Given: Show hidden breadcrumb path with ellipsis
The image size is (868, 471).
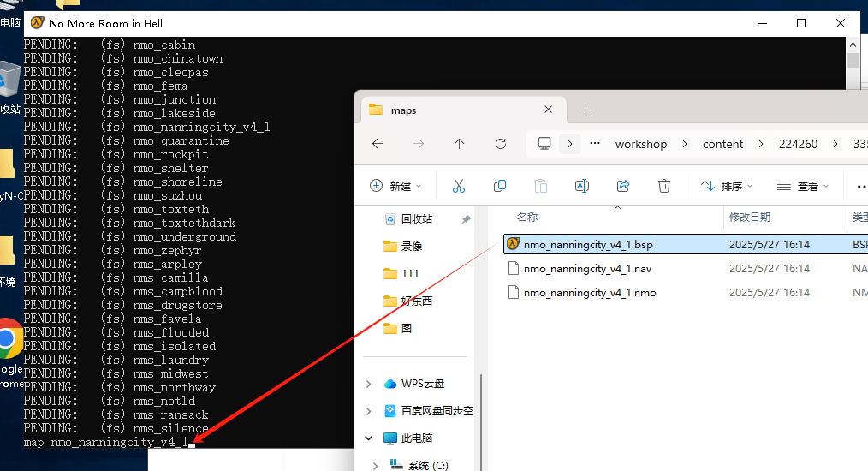Looking at the screenshot, I should [595, 144].
